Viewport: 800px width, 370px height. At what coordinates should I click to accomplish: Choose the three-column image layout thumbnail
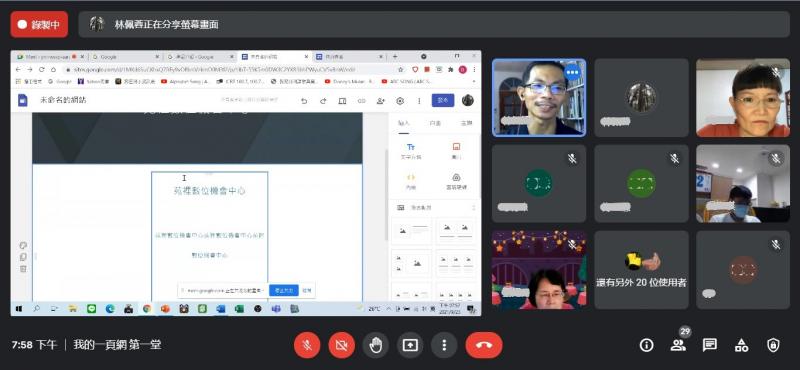457,263
